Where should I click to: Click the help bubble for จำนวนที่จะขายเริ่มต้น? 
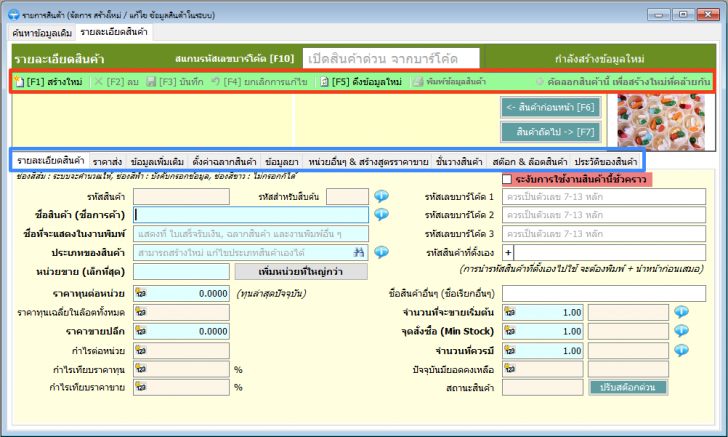[x=681, y=312]
